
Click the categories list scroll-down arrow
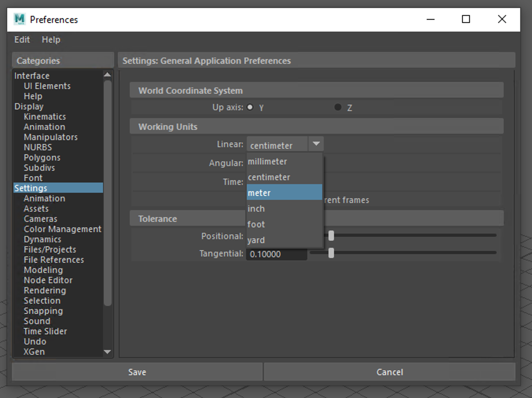(x=107, y=352)
